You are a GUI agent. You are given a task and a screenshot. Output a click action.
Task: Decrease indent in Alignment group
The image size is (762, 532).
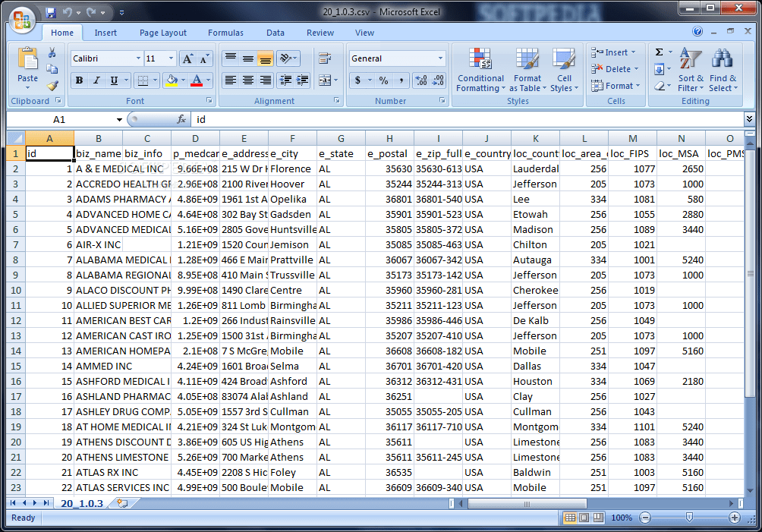pyautogui.click(x=285, y=80)
